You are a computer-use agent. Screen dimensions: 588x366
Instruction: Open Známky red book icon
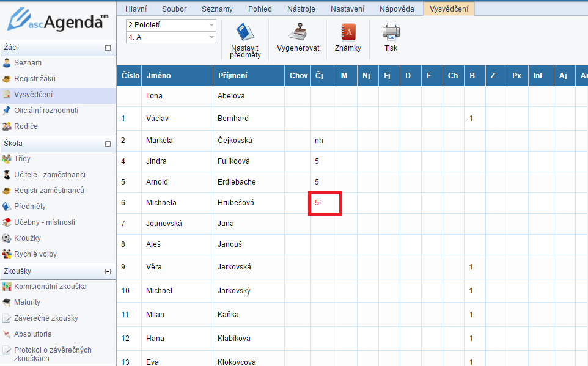tap(348, 32)
